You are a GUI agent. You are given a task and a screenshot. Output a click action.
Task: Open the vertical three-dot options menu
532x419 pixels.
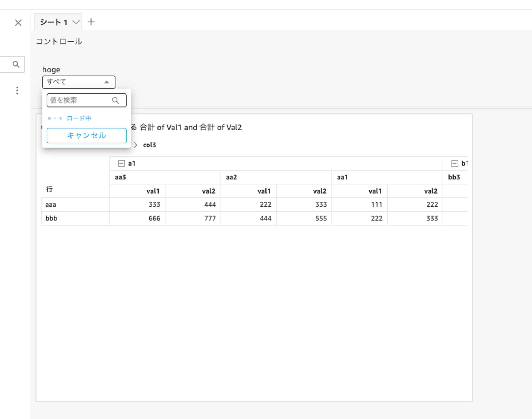[17, 91]
